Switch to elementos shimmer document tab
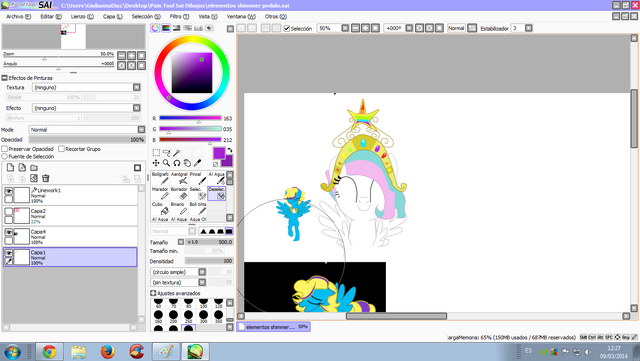Viewport: 640px width, 361px height. (273, 327)
